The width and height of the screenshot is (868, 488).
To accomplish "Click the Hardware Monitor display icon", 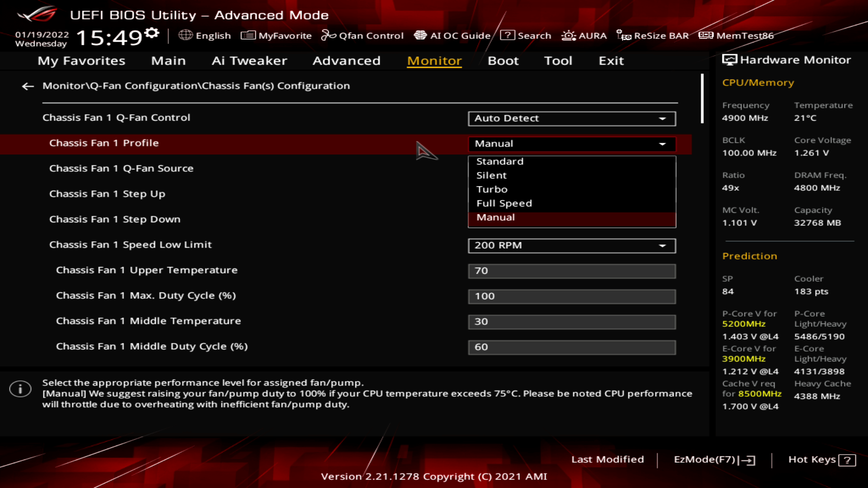I will click(x=729, y=60).
